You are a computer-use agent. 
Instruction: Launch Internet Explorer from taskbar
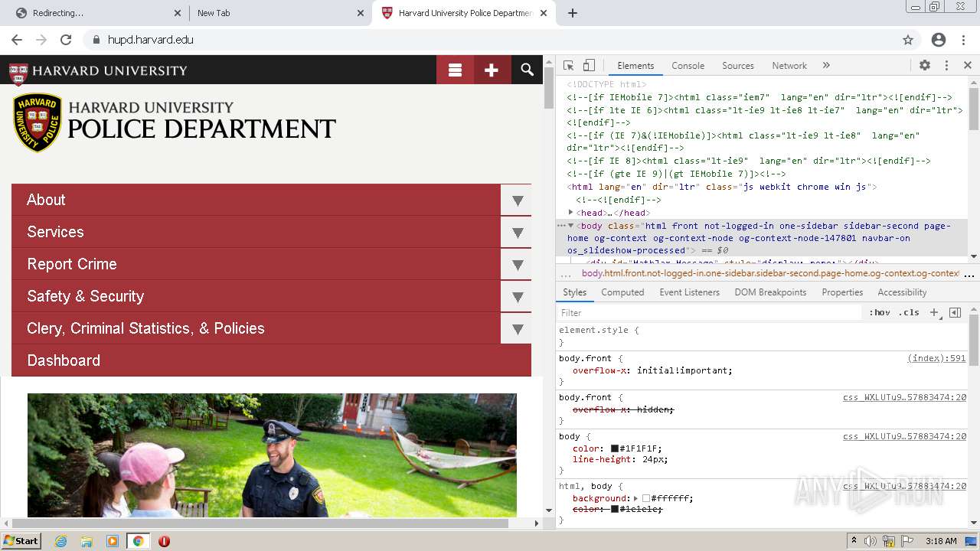tap(60, 541)
